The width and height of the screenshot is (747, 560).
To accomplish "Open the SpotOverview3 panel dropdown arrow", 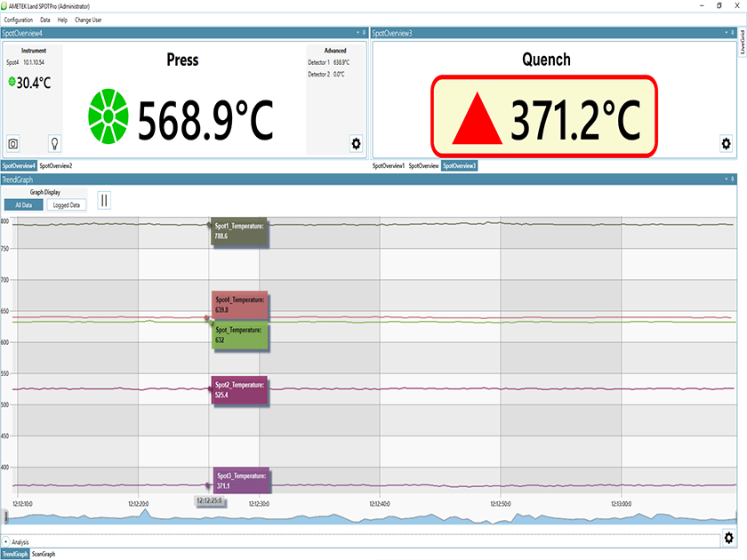I will 727,31.
